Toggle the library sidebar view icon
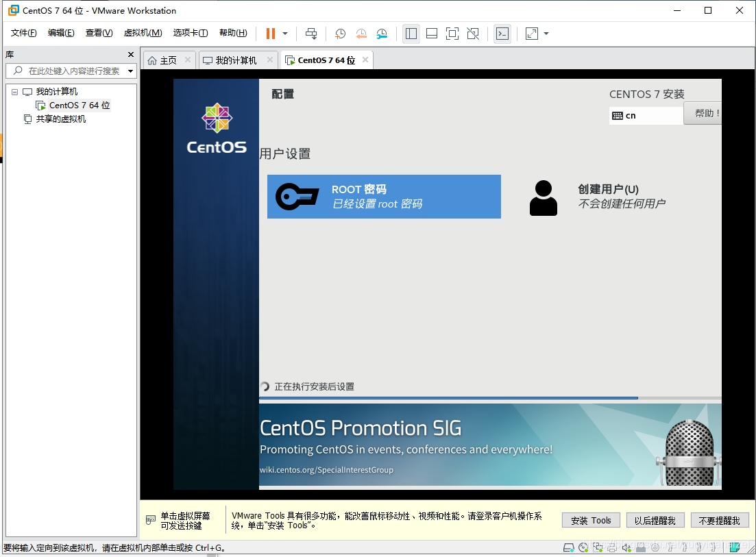The height and width of the screenshot is (557, 756). (x=411, y=34)
